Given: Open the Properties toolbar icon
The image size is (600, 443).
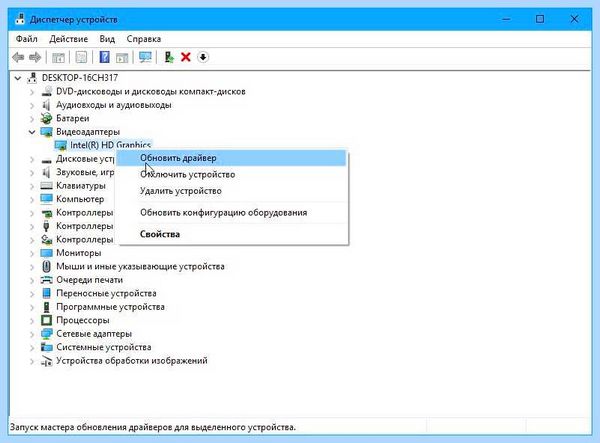Looking at the screenshot, I should (x=81, y=57).
